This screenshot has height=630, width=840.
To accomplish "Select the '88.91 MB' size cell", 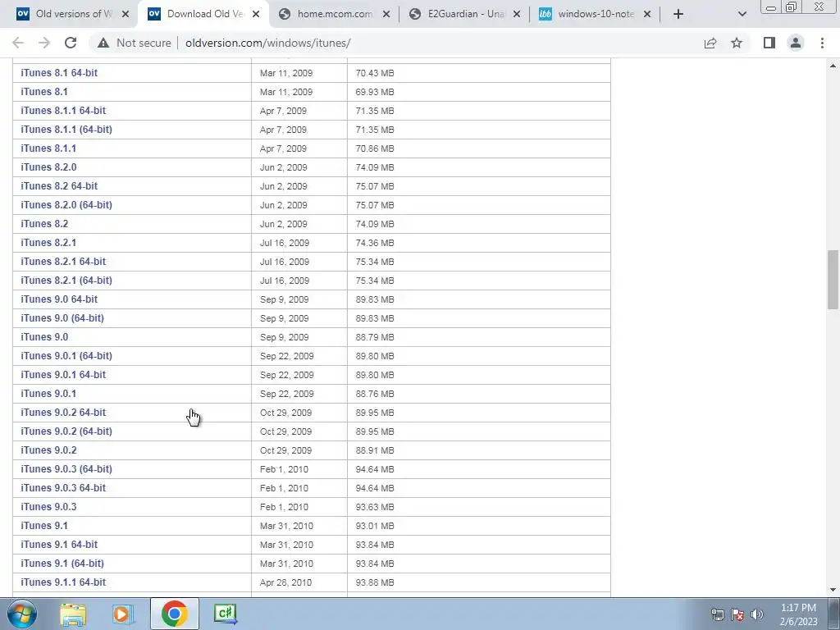I will click(x=375, y=450).
